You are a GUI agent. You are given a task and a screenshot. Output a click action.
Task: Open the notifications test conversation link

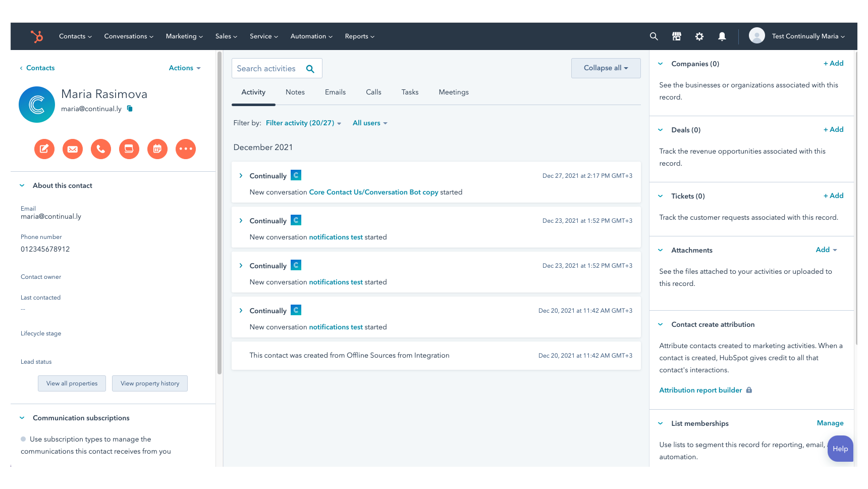coord(336,236)
